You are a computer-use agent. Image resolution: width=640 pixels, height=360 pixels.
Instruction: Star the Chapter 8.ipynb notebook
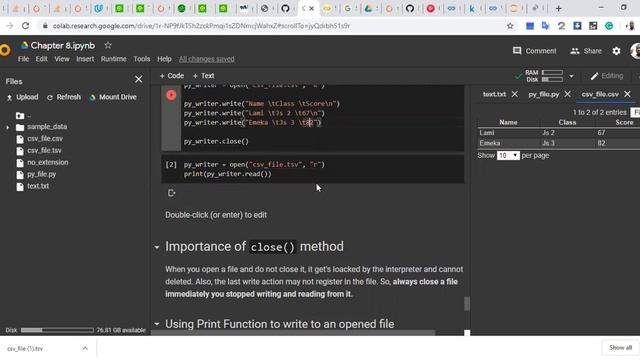(108, 45)
